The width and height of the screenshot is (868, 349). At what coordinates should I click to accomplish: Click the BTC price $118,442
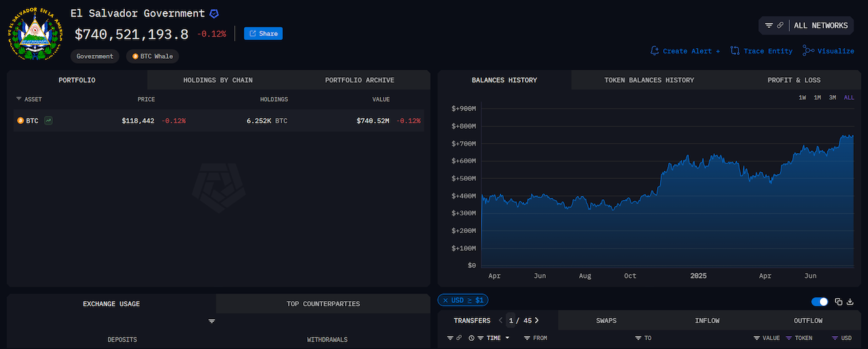point(138,121)
